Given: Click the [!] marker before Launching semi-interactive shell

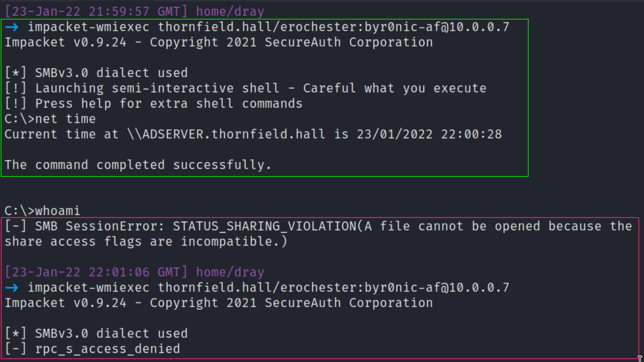Looking at the screenshot, I should coord(15,88).
